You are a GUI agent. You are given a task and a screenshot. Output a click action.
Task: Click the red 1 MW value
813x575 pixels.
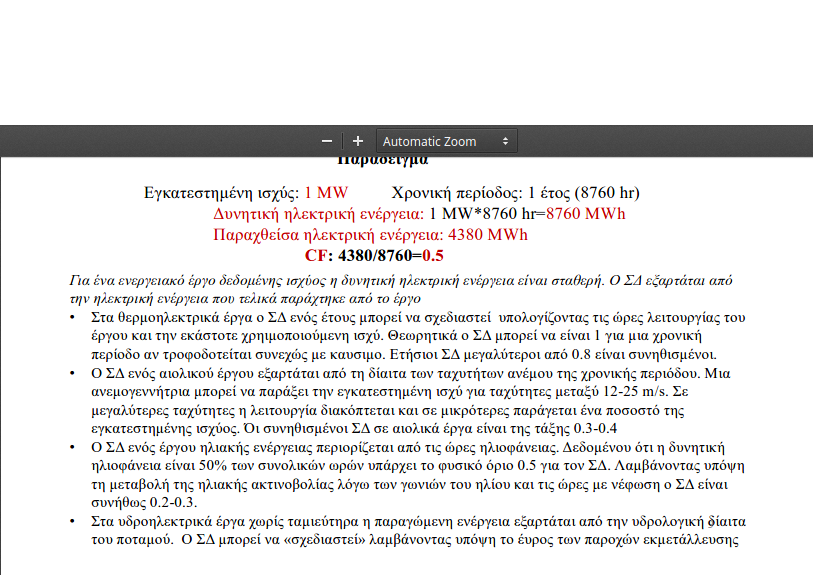click(326, 192)
